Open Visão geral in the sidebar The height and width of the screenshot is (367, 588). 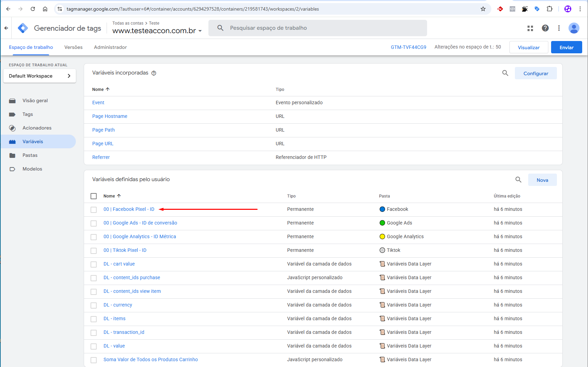35,100
